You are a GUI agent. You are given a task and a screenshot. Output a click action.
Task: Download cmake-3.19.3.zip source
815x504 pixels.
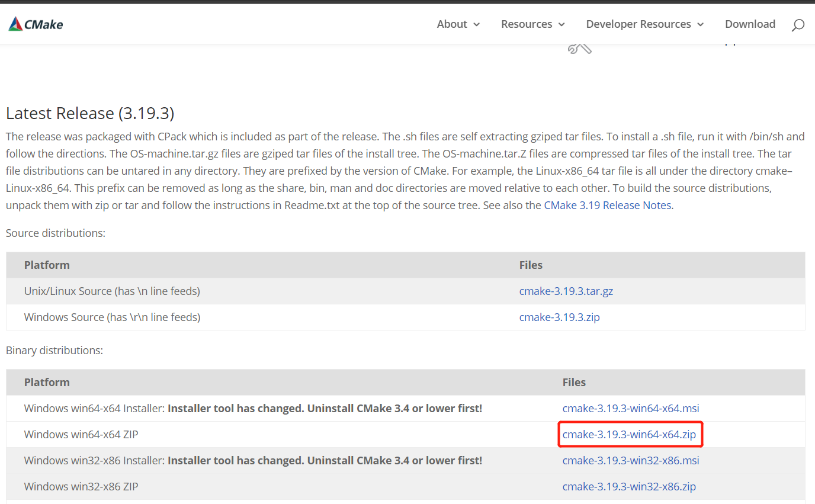coord(560,317)
